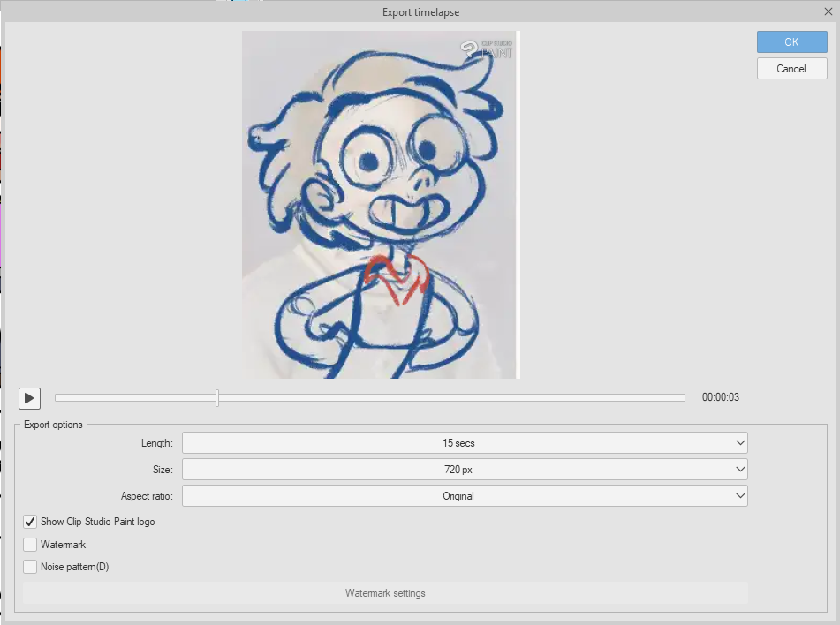Enable the Noise pattern(D) checkbox
840x625 pixels.
[30, 567]
